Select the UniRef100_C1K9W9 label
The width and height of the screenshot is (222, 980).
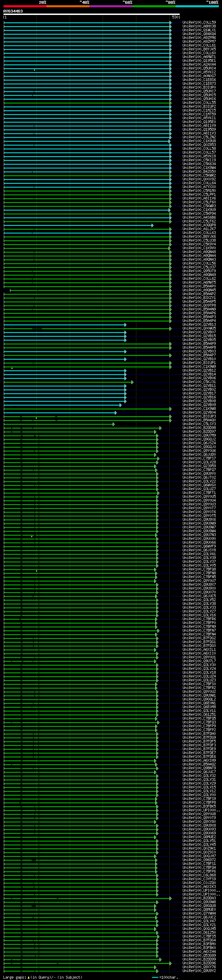coord(199,366)
